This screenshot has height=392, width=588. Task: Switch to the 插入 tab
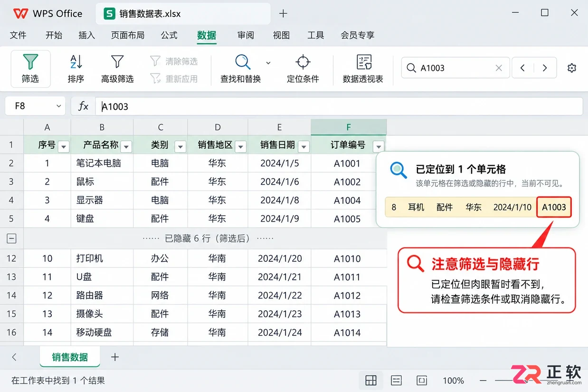[x=87, y=35]
